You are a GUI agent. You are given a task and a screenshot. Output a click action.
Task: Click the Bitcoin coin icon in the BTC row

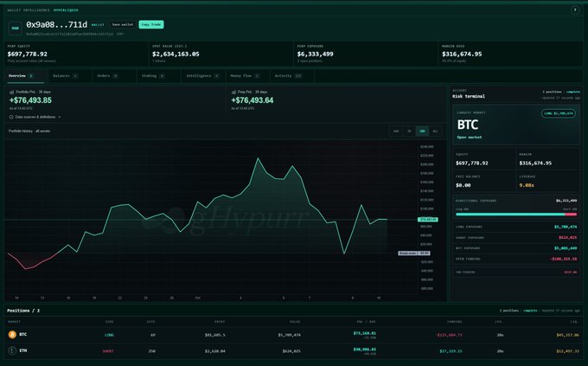(x=12, y=335)
